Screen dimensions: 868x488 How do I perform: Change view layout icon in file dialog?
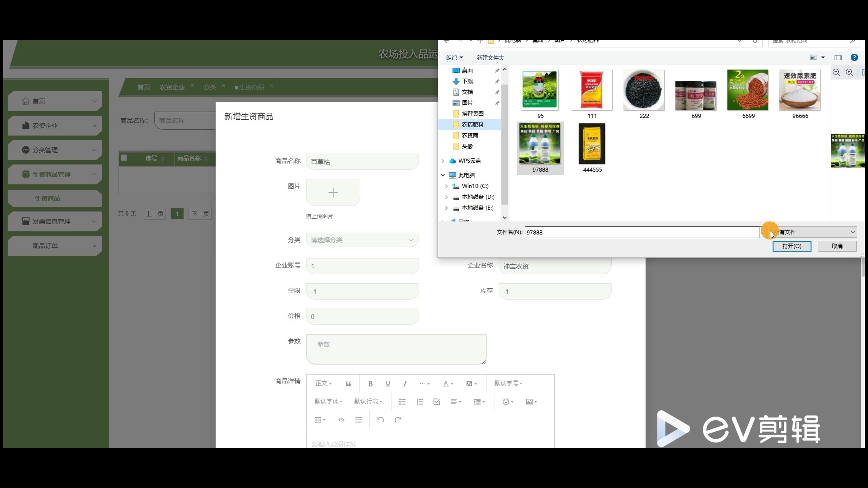[x=813, y=57]
